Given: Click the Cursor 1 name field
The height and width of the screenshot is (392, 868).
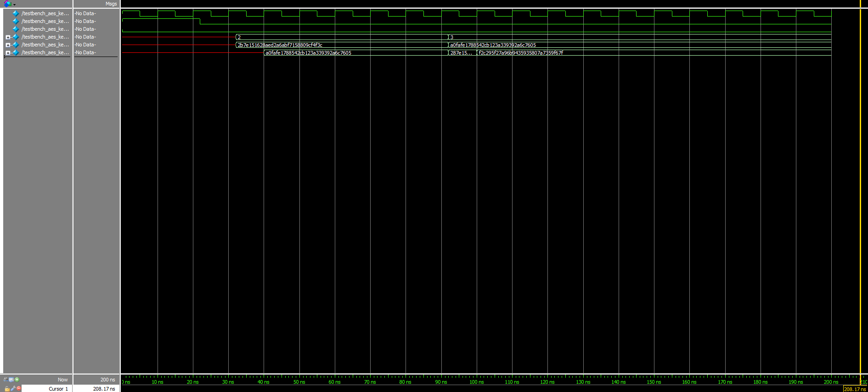Looking at the screenshot, I should point(58,389).
